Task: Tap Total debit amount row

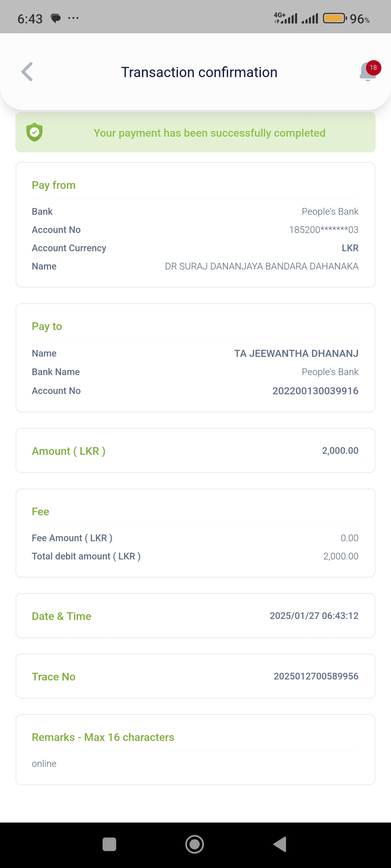Action: click(195, 556)
